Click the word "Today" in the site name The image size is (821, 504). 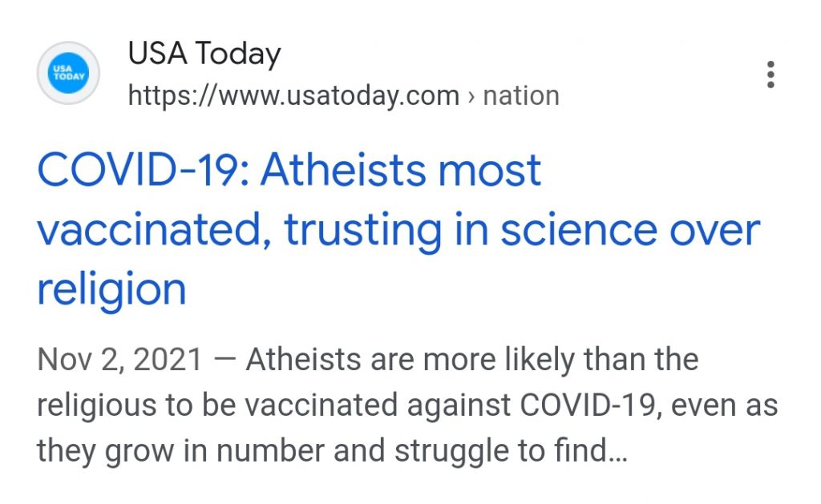[x=238, y=54]
